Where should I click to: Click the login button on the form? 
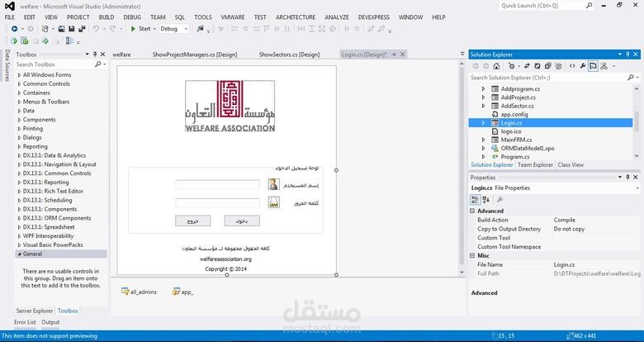(242, 221)
